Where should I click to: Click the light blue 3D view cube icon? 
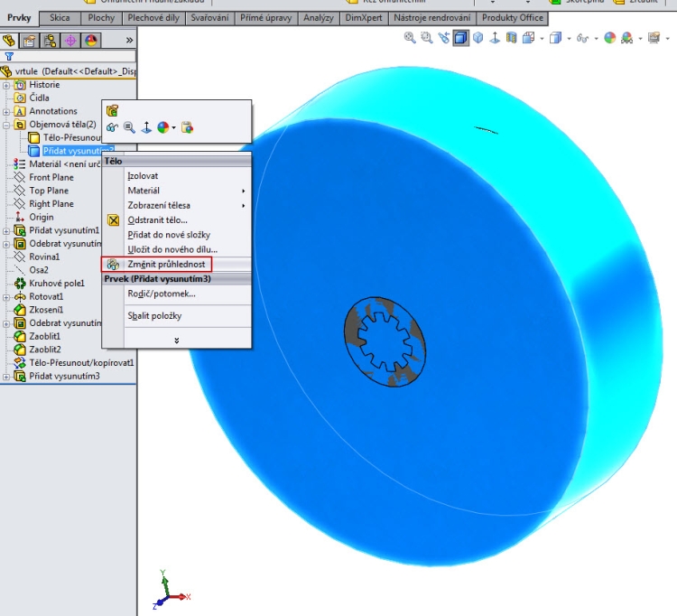[478, 38]
